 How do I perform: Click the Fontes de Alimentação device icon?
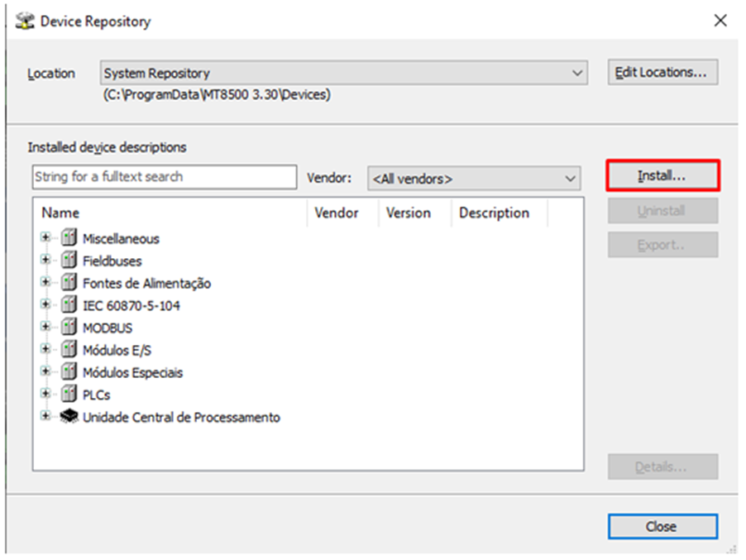pos(69,283)
